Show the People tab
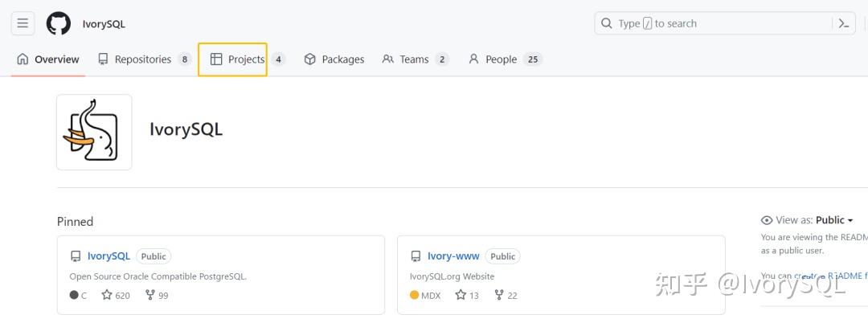 pyautogui.click(x=501, y=59)
